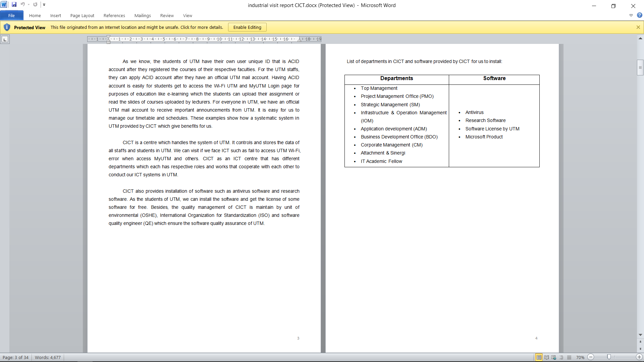Toggle Draft view in status bar
The width and height of the screenshot is (644, 362).
point(569,357)
